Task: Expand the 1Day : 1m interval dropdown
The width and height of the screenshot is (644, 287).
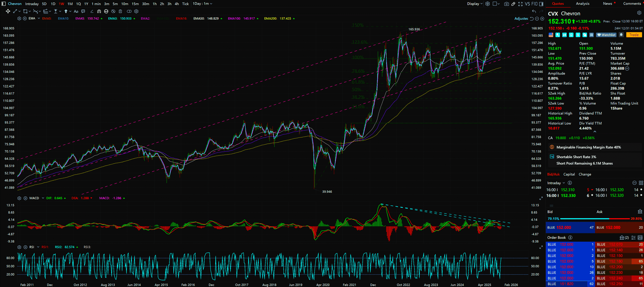Action: [x=202, y=4]
